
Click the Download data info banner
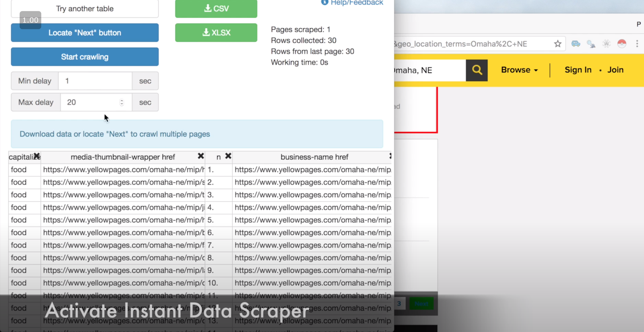point(197,134)
